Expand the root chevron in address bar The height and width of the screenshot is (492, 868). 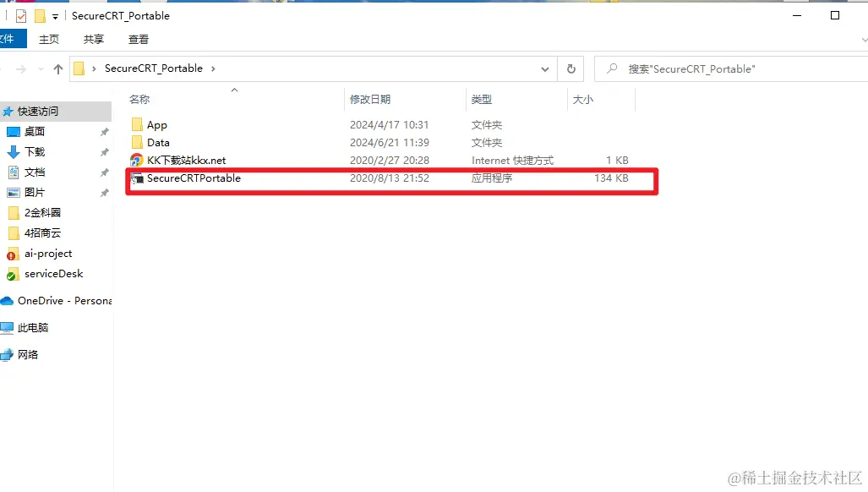94,68
